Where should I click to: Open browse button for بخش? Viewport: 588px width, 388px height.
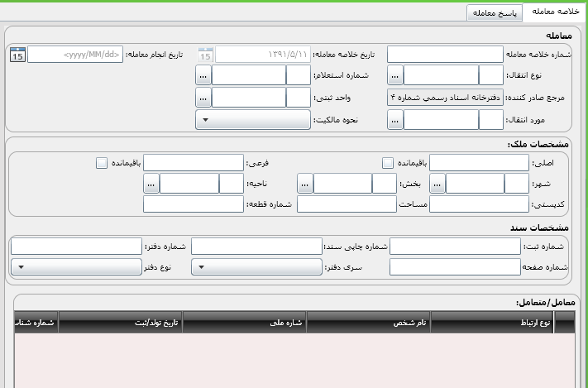point(305,184)
